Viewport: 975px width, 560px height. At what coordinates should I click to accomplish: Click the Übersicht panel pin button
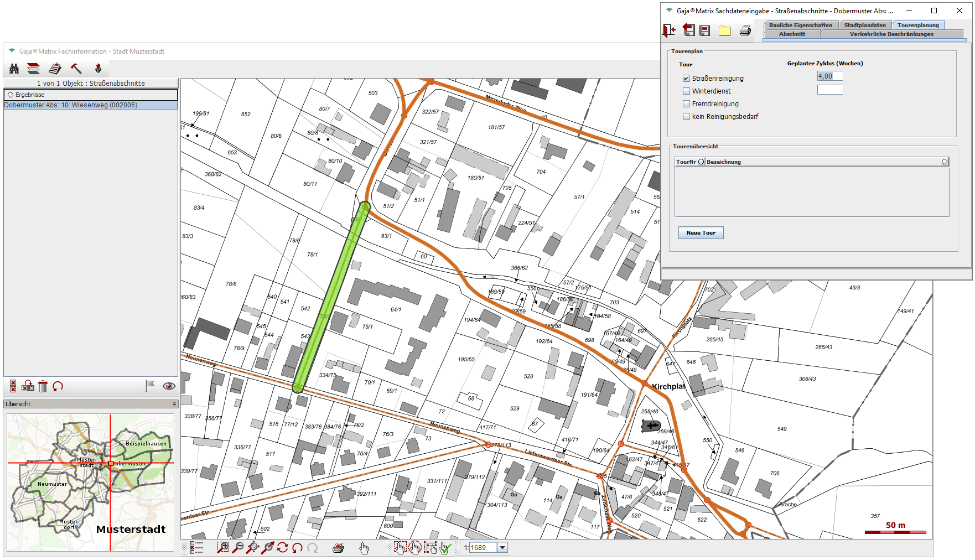tap(174, 404)
